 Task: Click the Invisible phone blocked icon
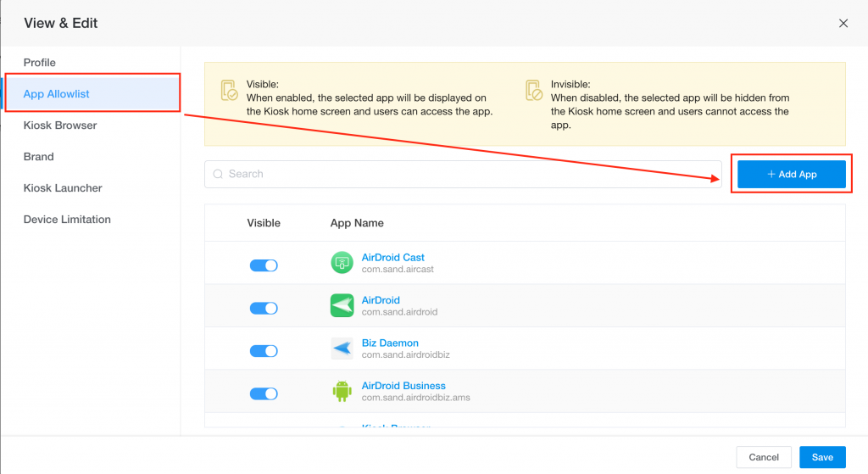tap(534, 90)
